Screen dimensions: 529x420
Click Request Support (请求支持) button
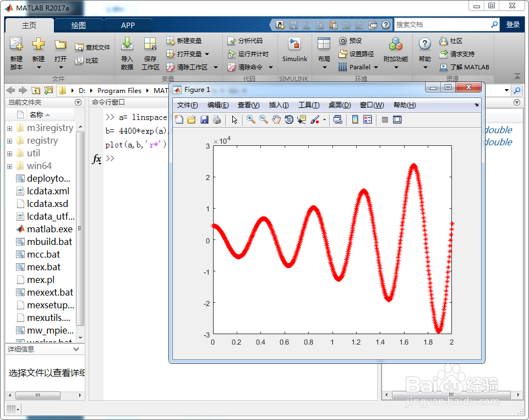pyautogui.click(x=457, y=53)
